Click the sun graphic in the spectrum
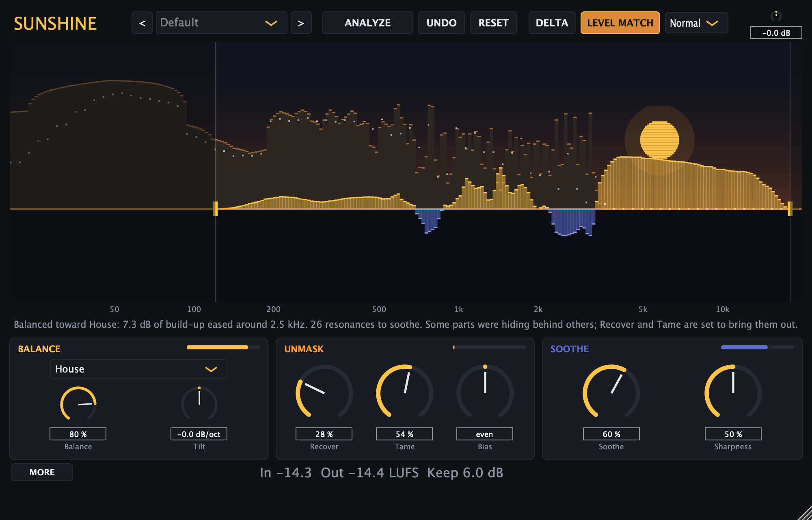812x520 pixels. tap(659, 140)
